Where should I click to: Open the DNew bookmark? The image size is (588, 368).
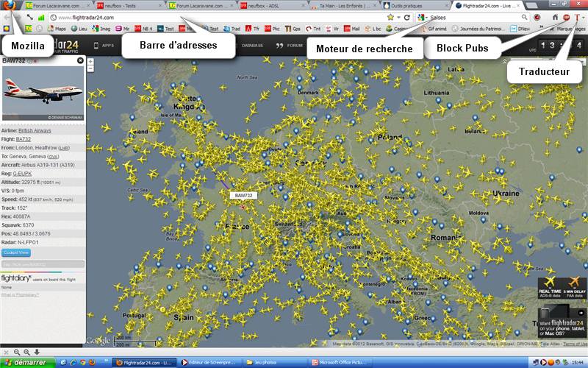point(520,29)
